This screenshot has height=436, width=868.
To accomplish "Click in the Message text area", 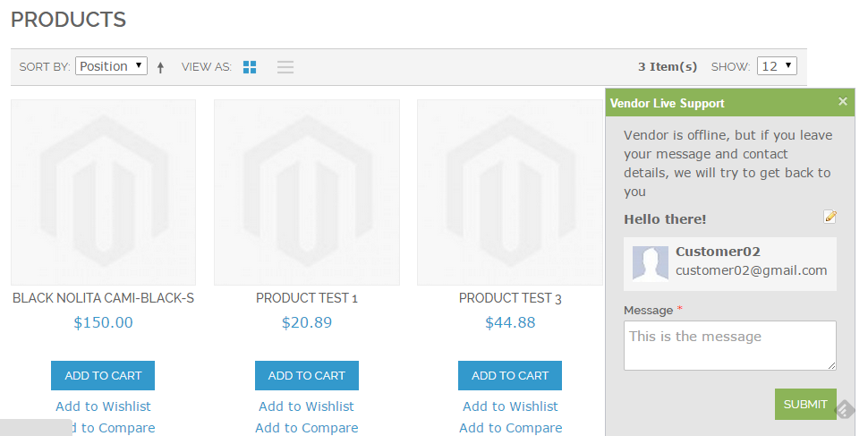I will [729, 346].
